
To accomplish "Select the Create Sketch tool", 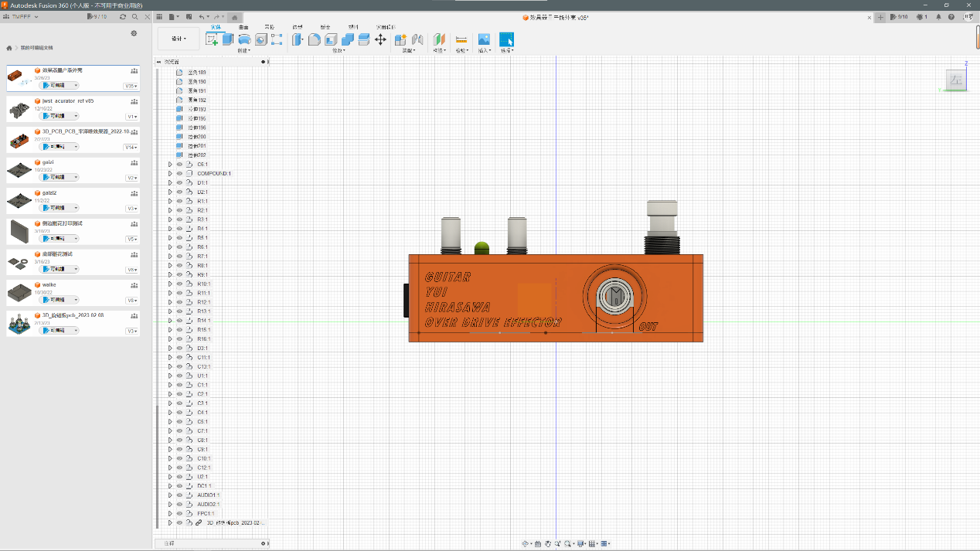I will [212, 39].
